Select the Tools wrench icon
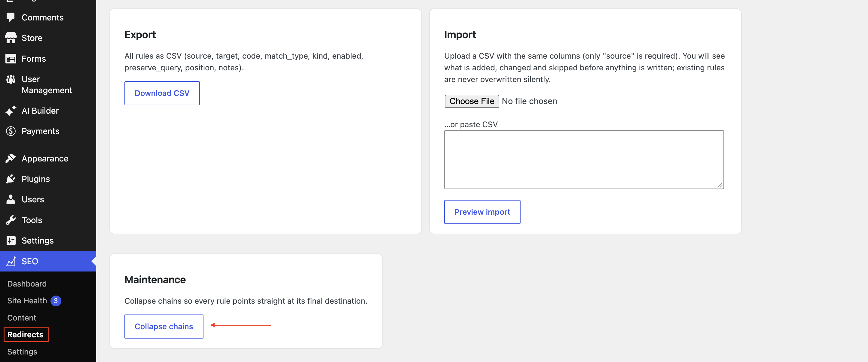The height and width of the screenshot is (362, 868). pos(11,220)
